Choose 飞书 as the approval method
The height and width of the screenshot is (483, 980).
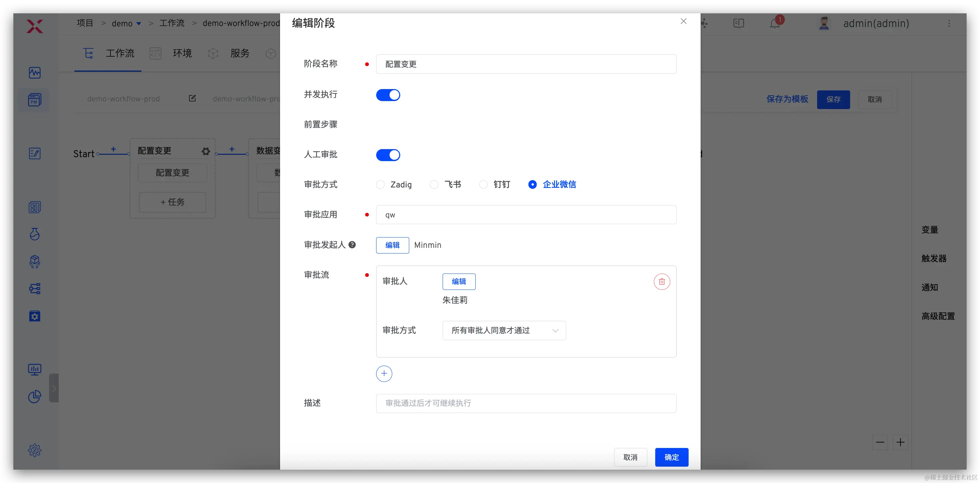click(434, 184)
